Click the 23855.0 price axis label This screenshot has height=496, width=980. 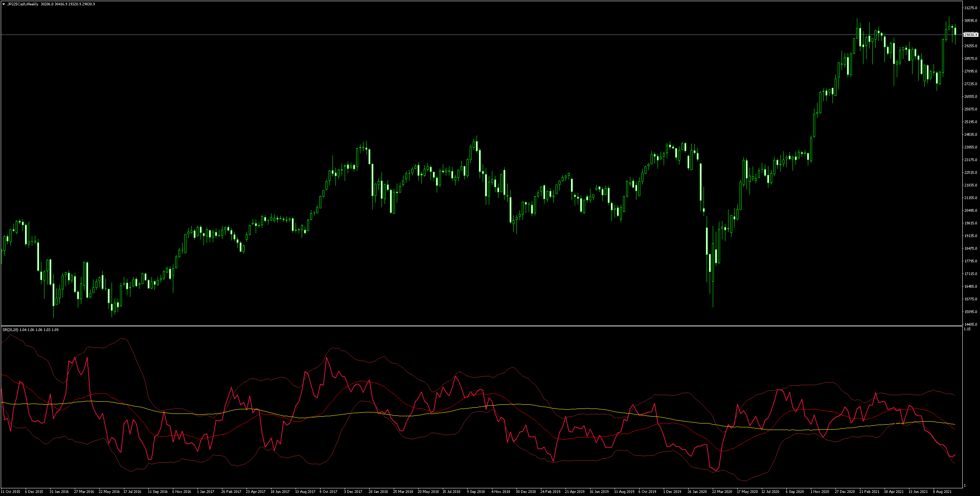970,147
